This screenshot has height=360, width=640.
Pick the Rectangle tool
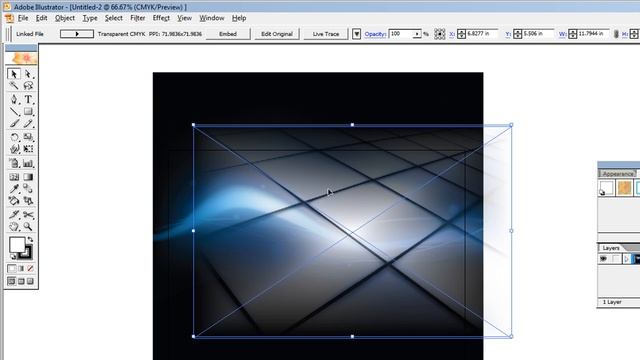pos(28,111)
